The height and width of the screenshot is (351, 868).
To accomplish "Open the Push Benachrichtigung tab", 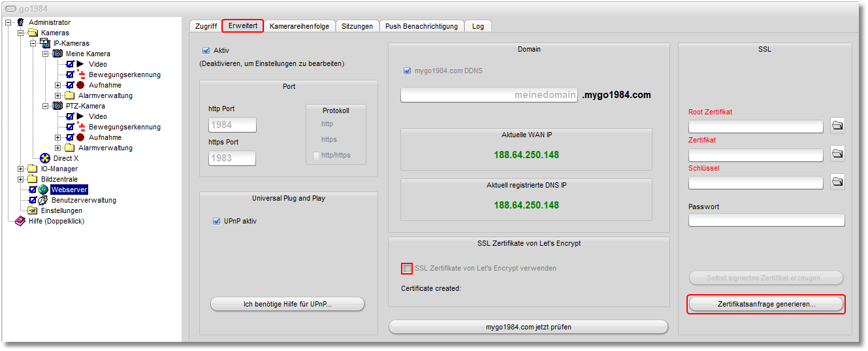I will 422,26.
